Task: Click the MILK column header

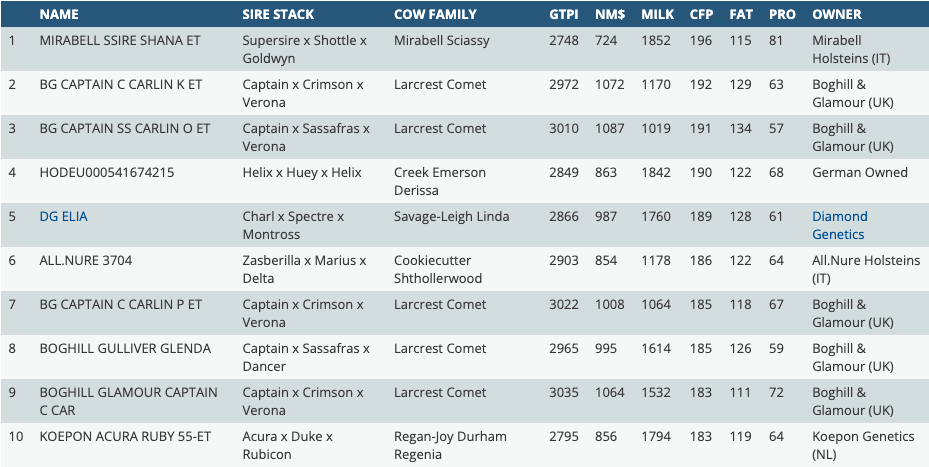Action: [x=657, y=15]
